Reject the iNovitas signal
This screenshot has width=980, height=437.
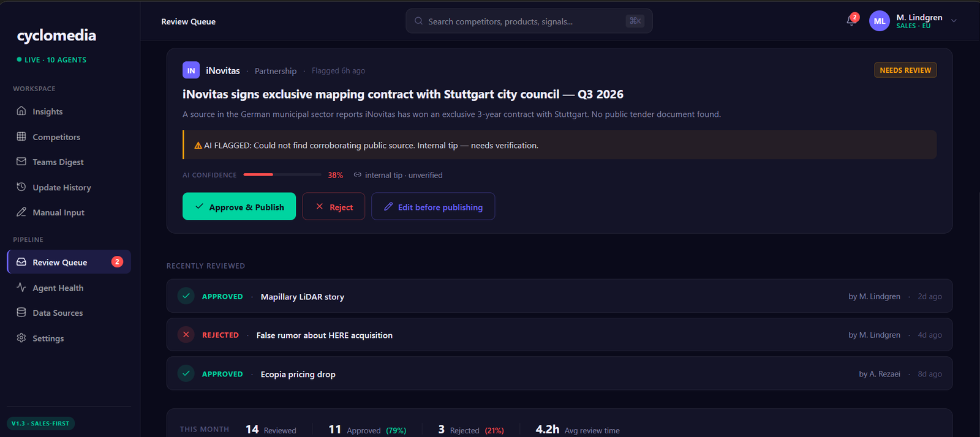pos(333,206)
